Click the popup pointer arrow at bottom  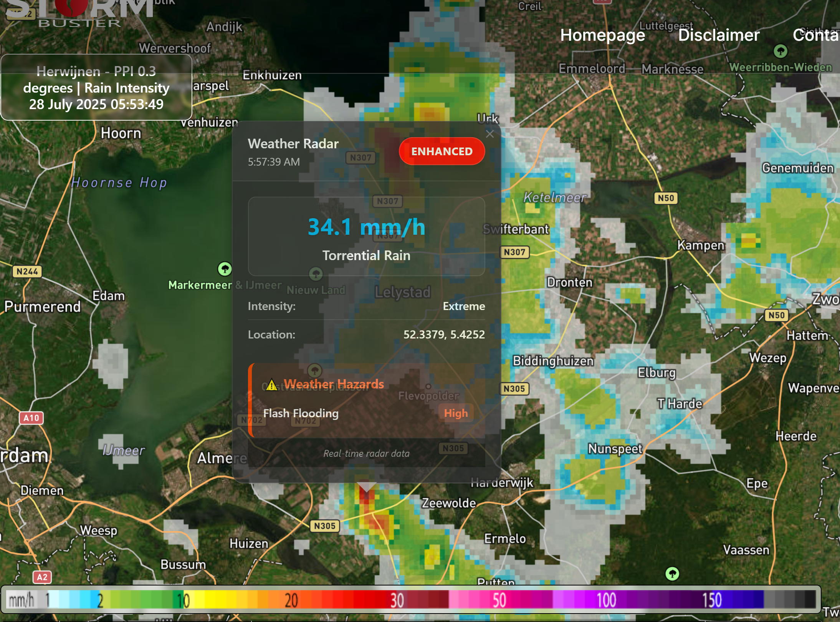(x=367, y=487)
